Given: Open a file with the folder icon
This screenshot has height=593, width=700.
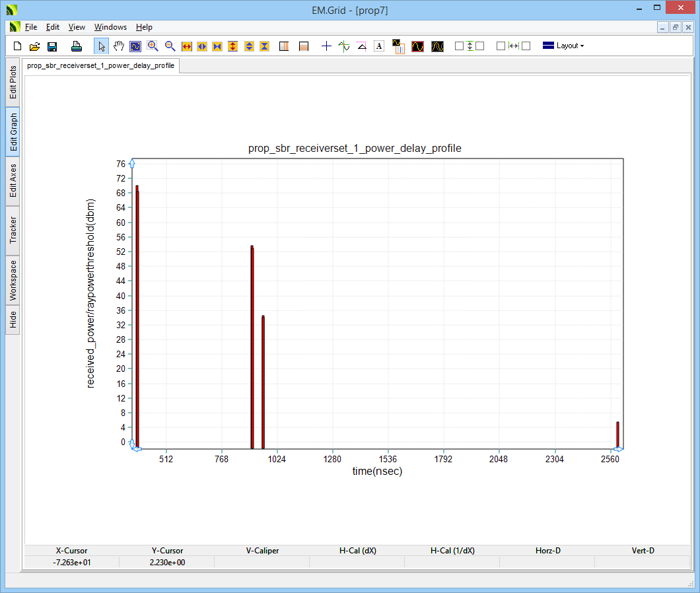Looking at the screenshot, I should pyautogui.click(x=35, y=46).
